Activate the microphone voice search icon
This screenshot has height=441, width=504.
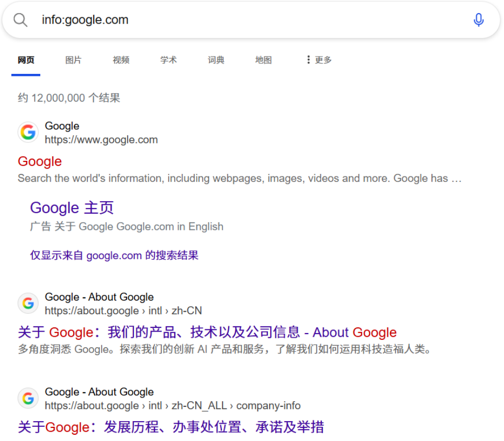[x=478, y=20]
